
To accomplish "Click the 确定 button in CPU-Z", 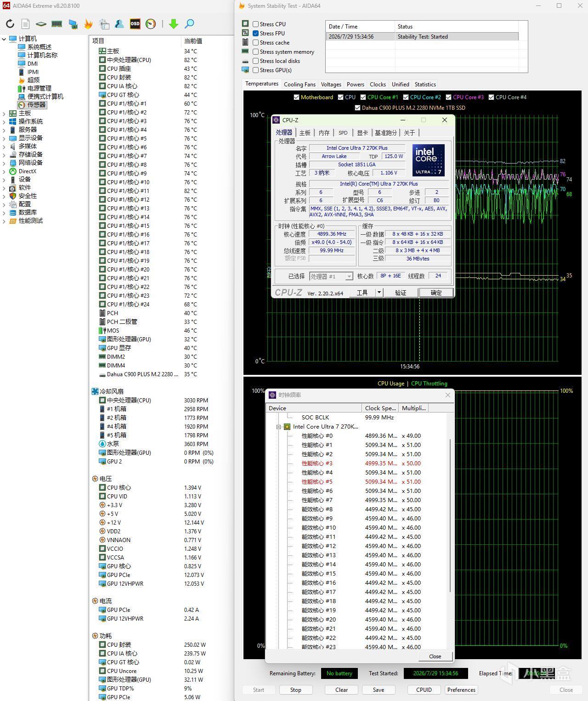I will (x=436, y=293).
